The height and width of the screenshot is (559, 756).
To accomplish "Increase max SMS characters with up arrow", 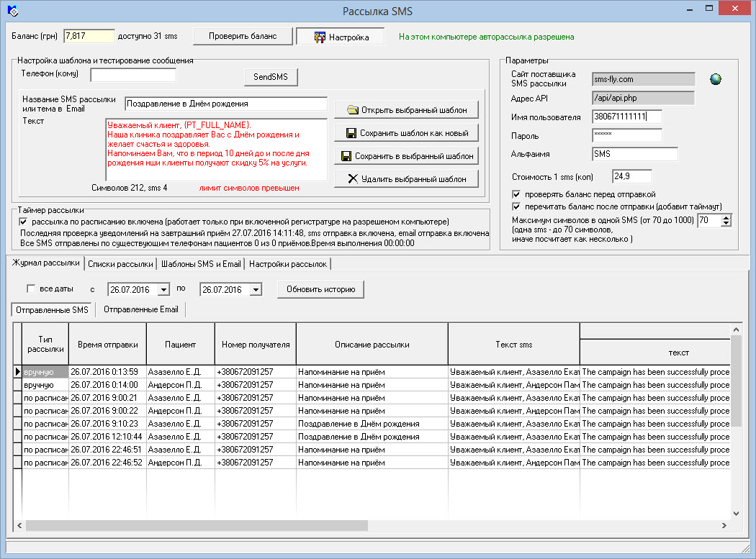I will point(726,217).
